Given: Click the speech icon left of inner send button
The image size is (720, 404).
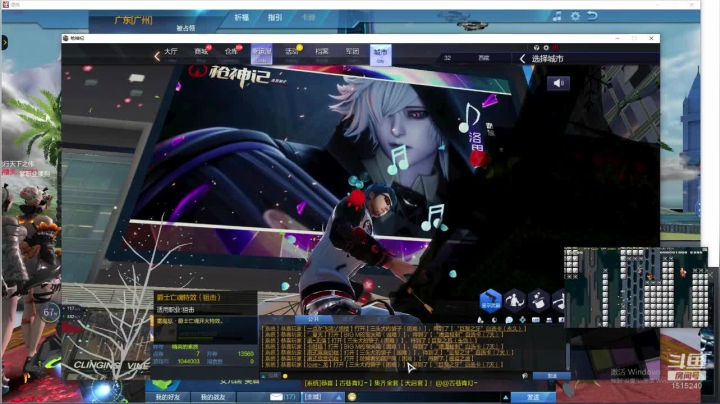Looking at the screenshot, I should coord(525,376).
